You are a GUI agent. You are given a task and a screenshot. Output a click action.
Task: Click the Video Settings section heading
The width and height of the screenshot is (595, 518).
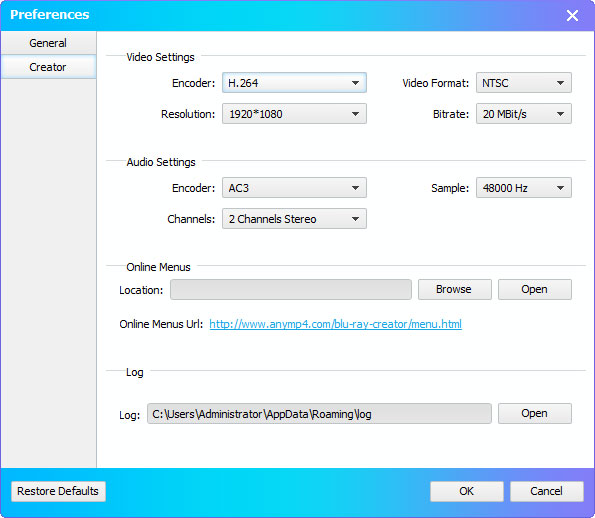pyautogui.click(x=160, y=57)
